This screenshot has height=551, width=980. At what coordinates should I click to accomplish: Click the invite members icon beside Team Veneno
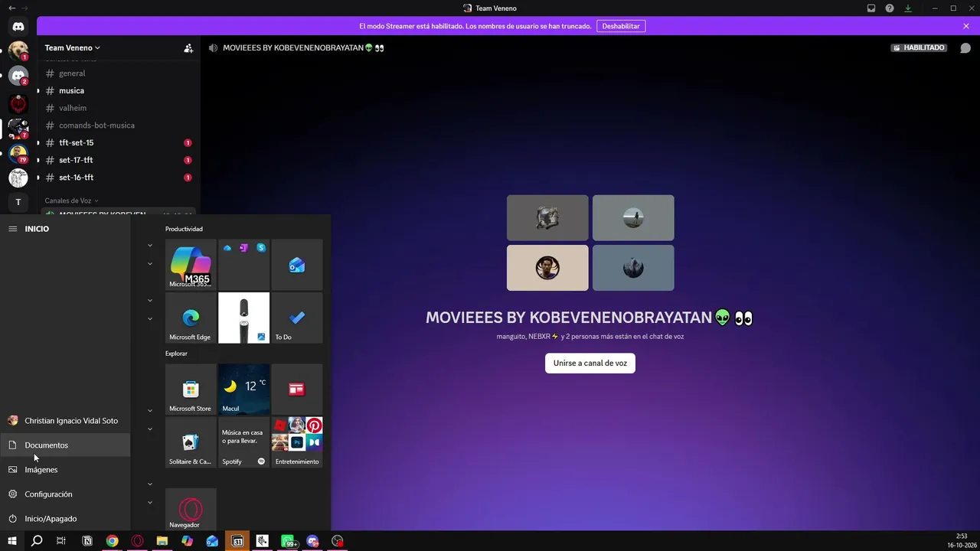point(188,47)
